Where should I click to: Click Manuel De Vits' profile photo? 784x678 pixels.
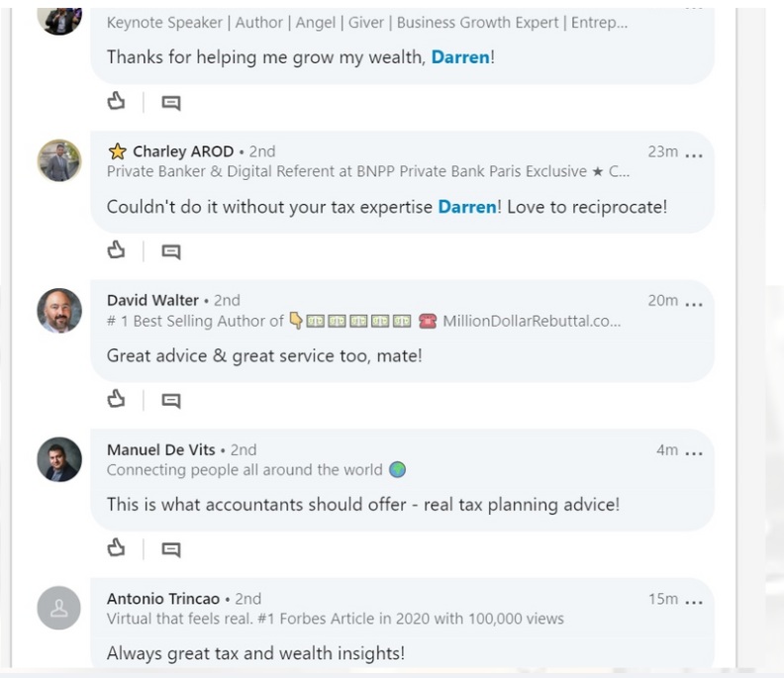click(x=59, y=459)
